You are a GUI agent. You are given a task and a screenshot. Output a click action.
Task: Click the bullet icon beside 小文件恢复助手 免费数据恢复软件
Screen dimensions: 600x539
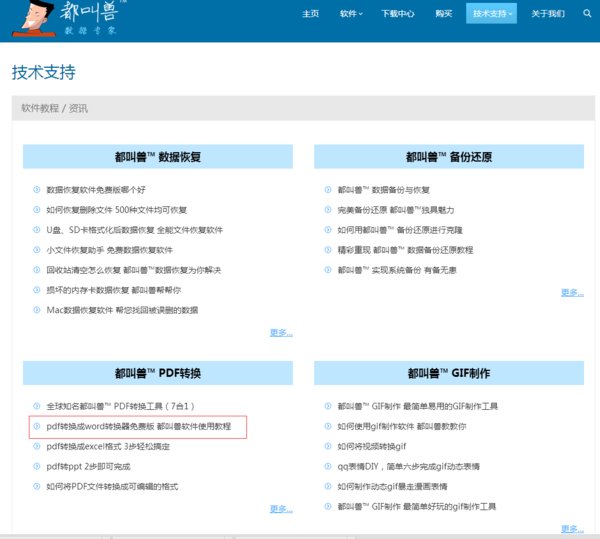tap(37, 250)
